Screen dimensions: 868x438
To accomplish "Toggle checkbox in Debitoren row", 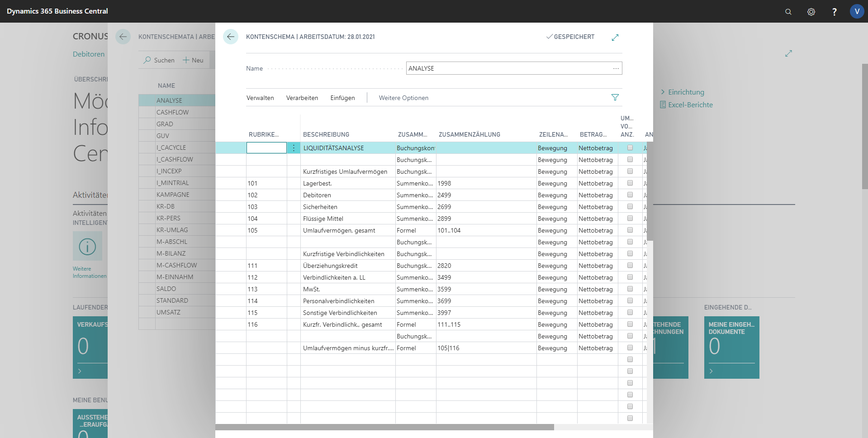I will coord(630,195).
